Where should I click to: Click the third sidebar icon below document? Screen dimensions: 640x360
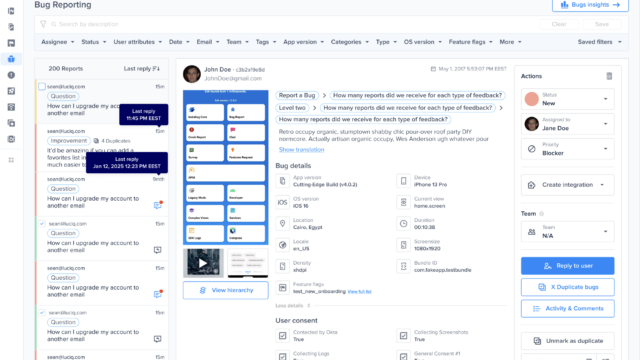[x=11, y=43]
